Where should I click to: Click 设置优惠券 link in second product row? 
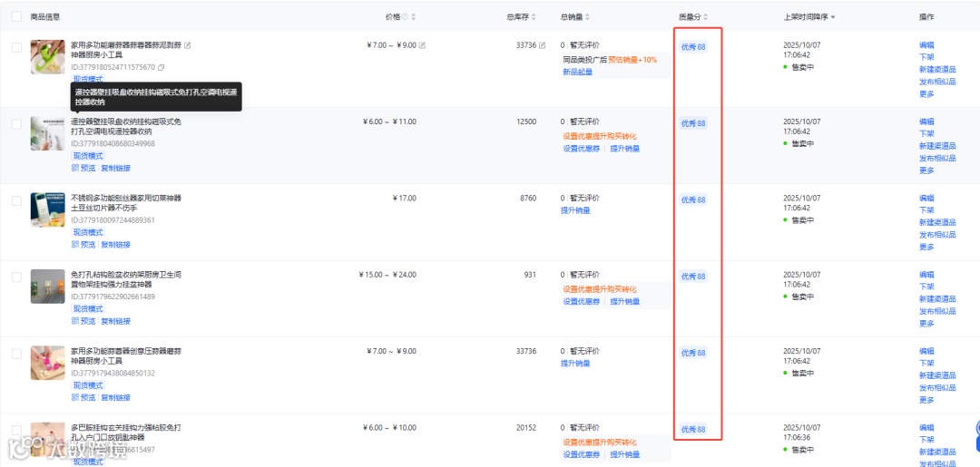581,149
